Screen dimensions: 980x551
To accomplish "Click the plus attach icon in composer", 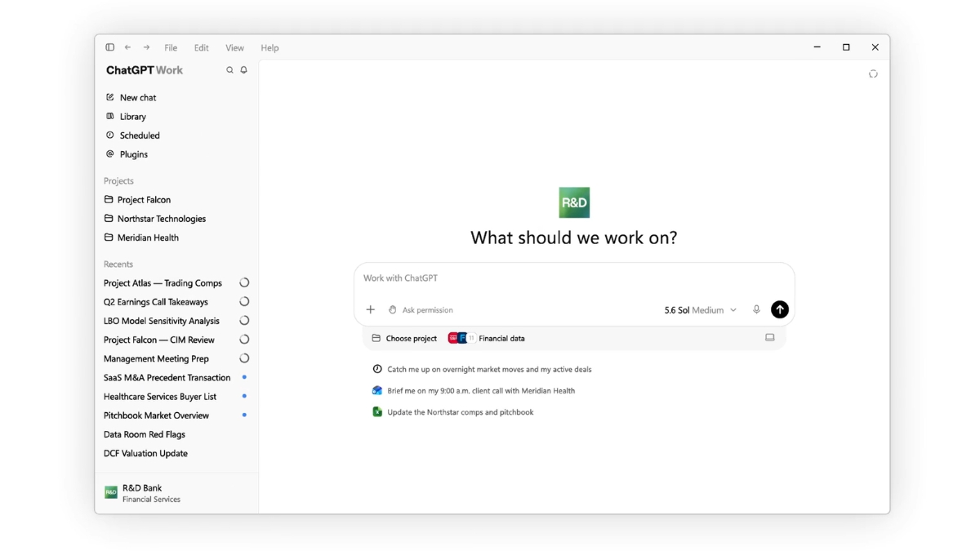I will coord(371,310).
